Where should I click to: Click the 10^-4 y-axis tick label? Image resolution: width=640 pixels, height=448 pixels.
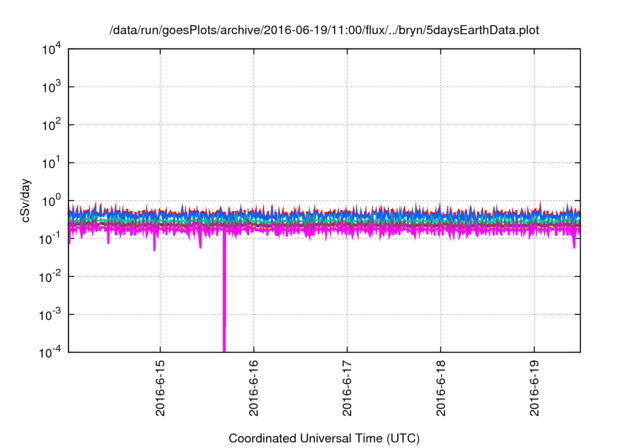click(50, 352)
